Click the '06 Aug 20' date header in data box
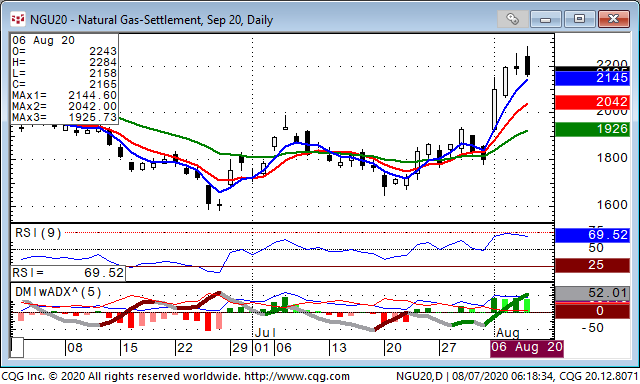The image size is (640, 384). 43,40
